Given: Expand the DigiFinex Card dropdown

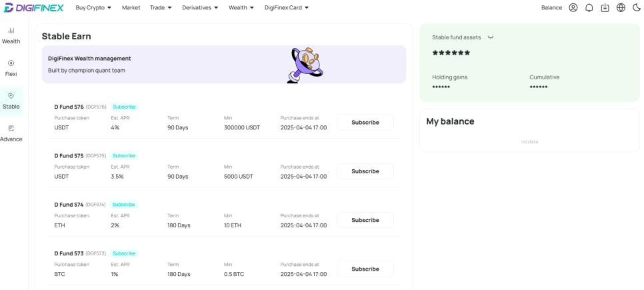Looking at the screenshot, I should point(286,7).
